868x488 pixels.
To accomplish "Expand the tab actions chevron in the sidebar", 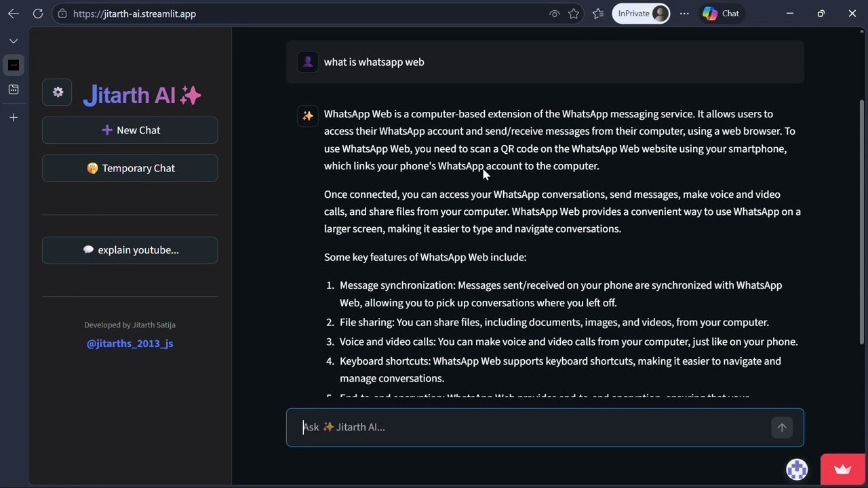I will [x=14, y=41].
